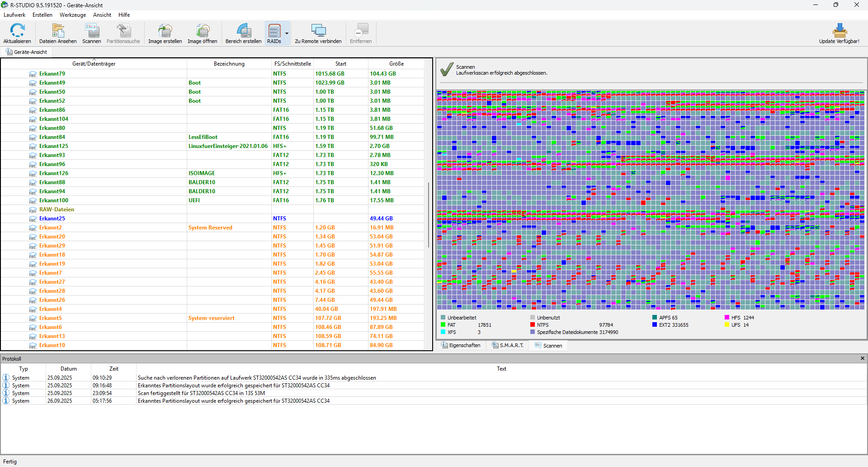Click the info icon of the 09:10:29 log entry
The width and height of the screenshot is (868, 467).
point(6,377)
